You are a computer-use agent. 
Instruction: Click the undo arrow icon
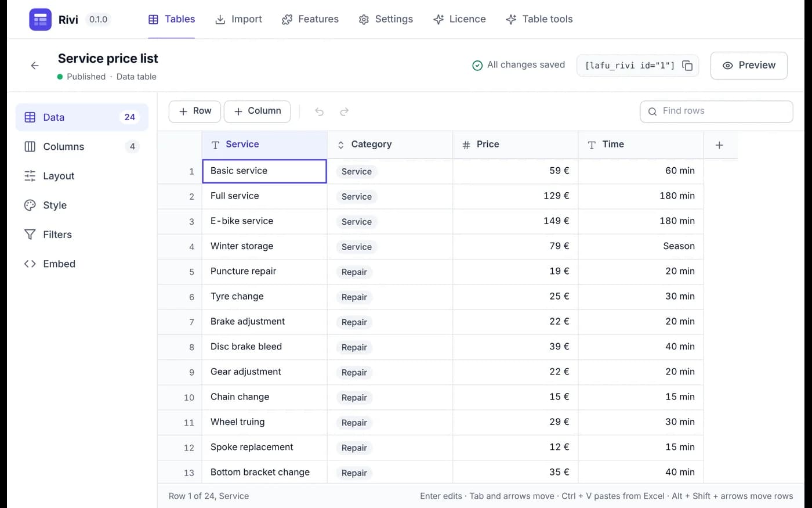point(319,111)
